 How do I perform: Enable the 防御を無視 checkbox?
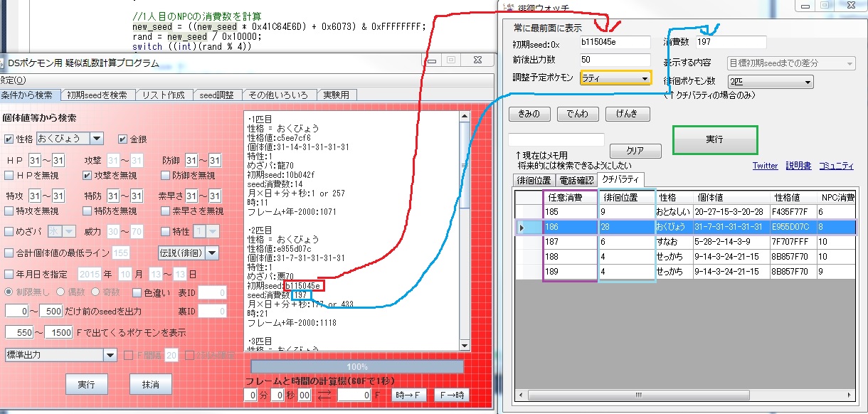(166, 175)
